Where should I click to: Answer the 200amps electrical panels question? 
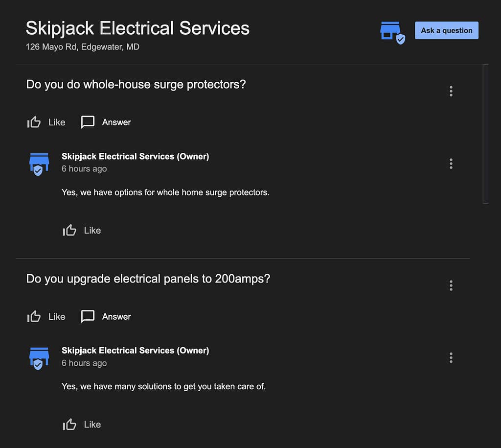(106, 317)
